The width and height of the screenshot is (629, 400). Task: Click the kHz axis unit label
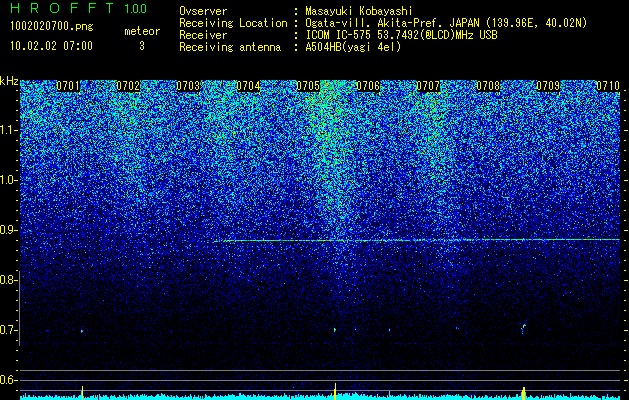pyautogui.click(x=9, y=81)
